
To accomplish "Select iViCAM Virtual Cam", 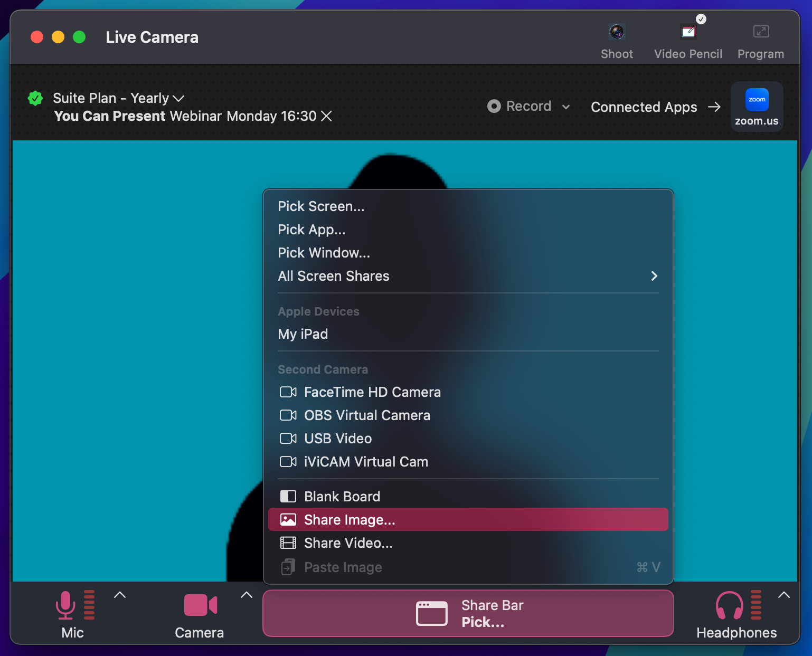I will click(468, 462).
